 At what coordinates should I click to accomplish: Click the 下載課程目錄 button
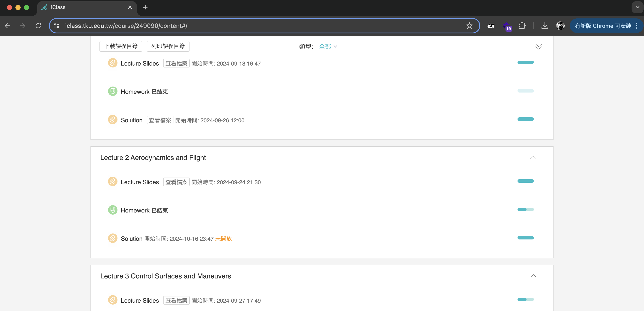(x=121, y=46)
